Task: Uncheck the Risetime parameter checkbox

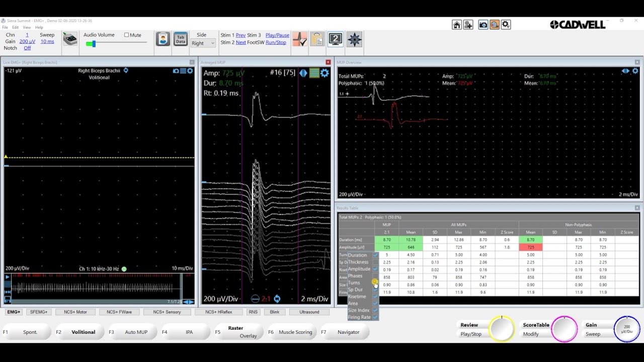Action: pos(375,297)
